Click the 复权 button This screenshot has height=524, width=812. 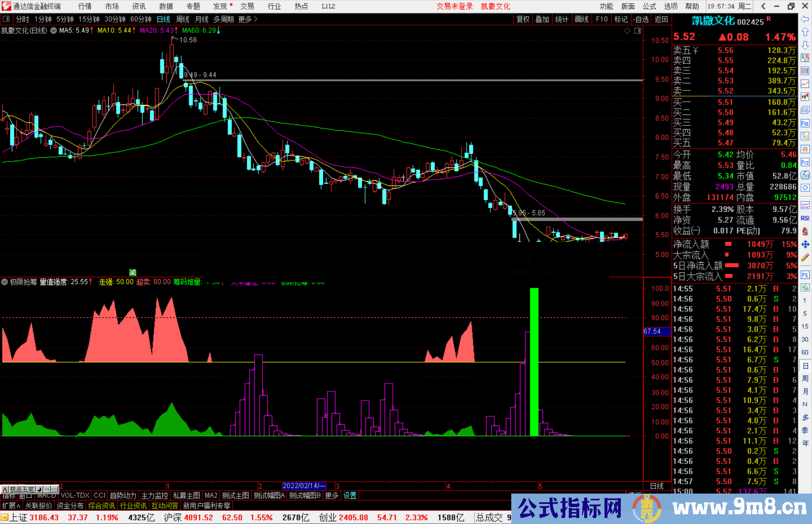523,19
